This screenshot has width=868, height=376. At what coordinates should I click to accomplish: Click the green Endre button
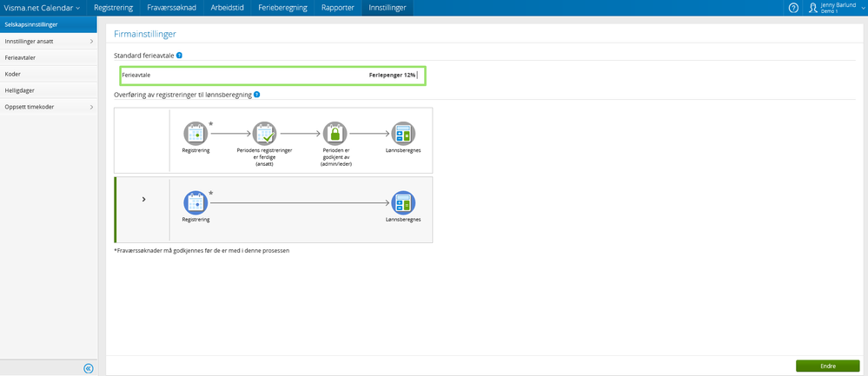pos(827,366)
